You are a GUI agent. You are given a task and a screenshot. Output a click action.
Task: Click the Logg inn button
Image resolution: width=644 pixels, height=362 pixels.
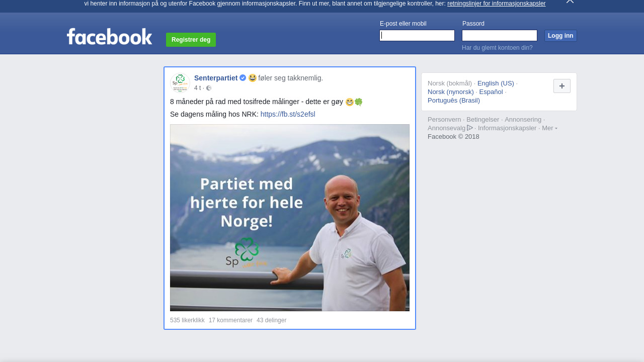tap(560, 36)
